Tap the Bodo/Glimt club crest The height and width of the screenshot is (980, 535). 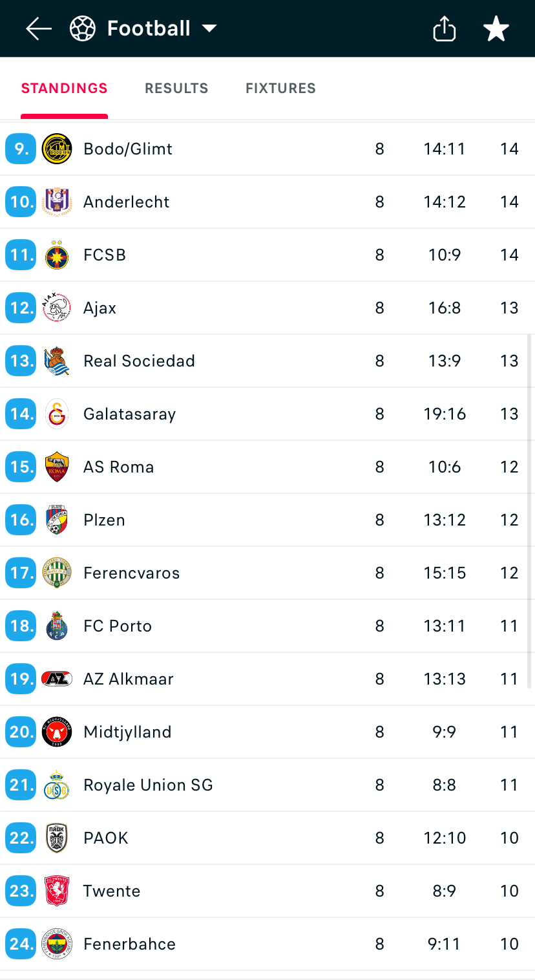tap(57, 149)
